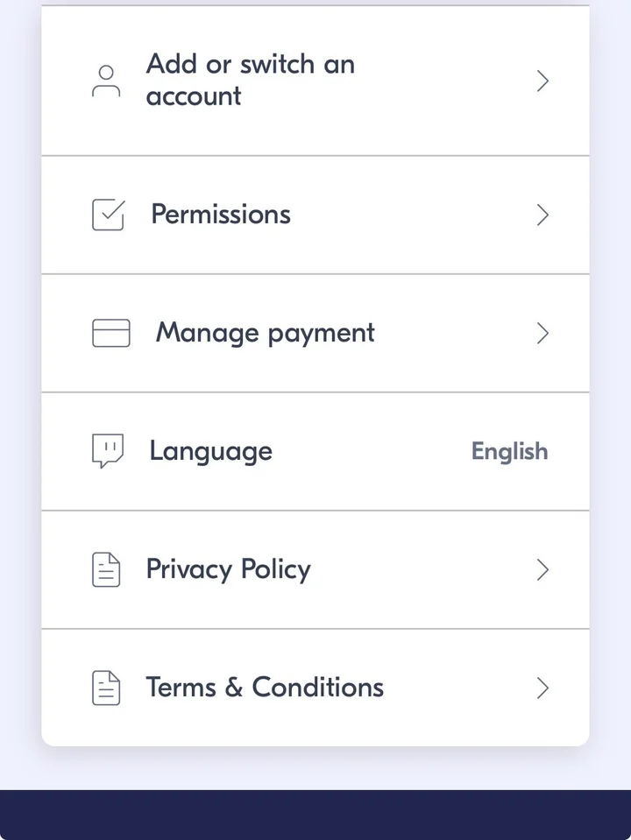Open Manage payment using its right chevron
The width and height of the screenshot is (631, 840).
[x=542, y=334]
